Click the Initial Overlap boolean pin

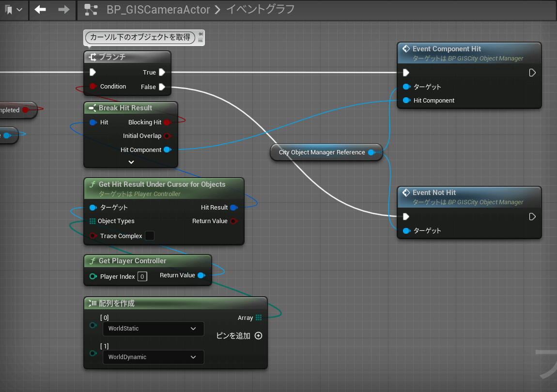tap(167, 136)
